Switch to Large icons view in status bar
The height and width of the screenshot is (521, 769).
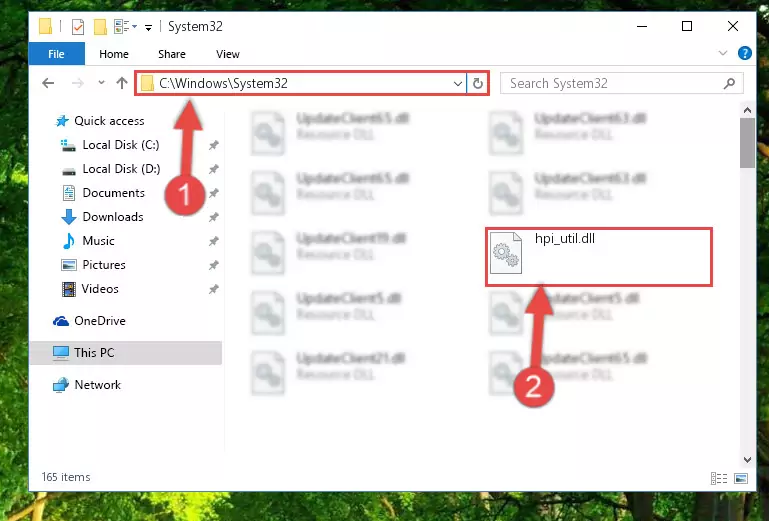741,478
